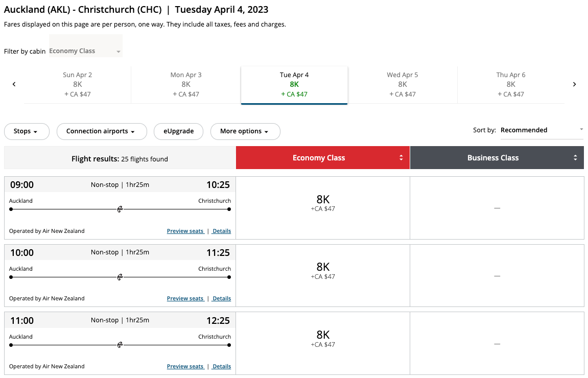
Task: Open Preview seats for the 09:00 flight
Action: tap(185, 231)
